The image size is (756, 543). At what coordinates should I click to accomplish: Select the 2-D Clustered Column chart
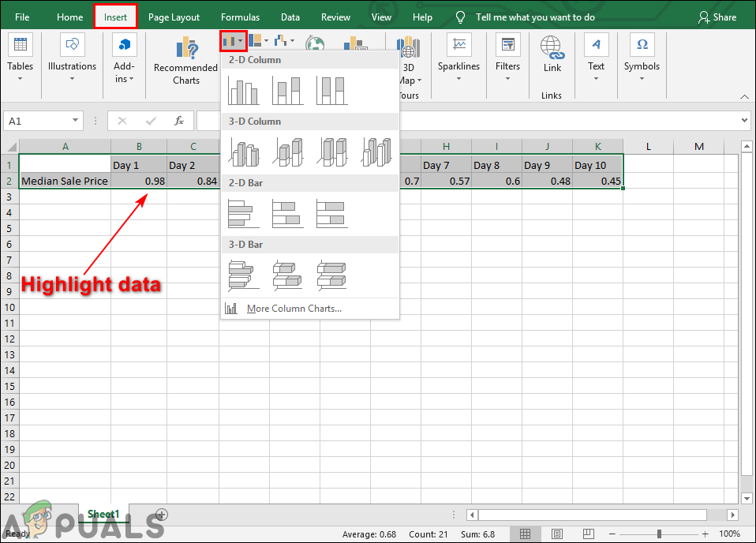pos(244,91)
